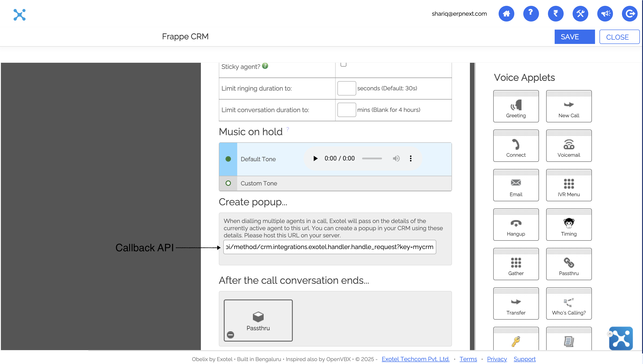Open the help question mark icon
This screenshot has height=364, width=643.
(x=531, y=13)
